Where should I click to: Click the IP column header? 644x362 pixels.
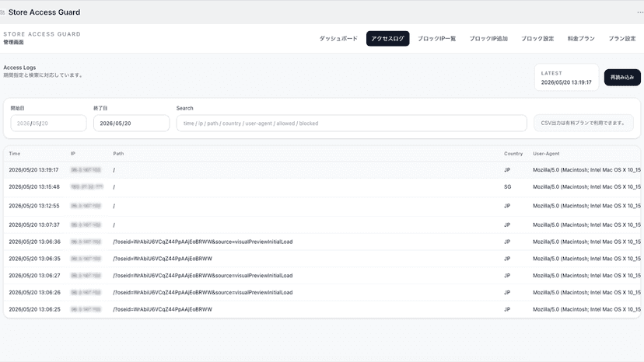tap(72, 154)
